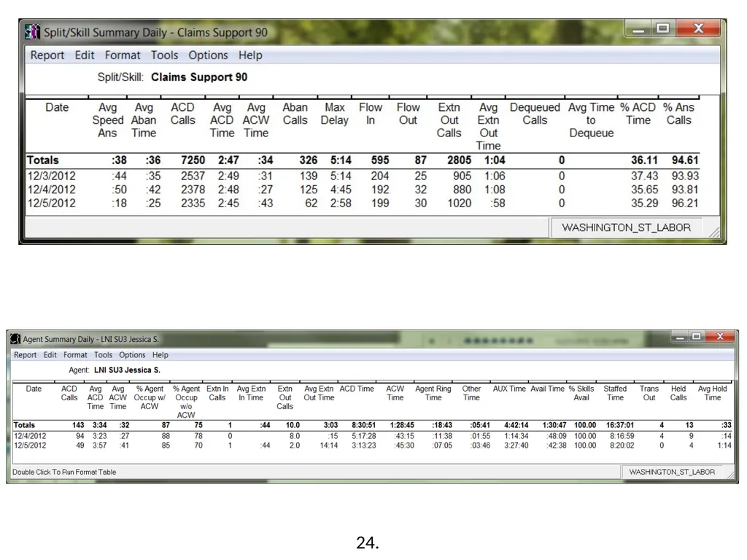Minimize the Split/Skill Summary Daily window
The image size is (747, 560).
tap(638, 29)
